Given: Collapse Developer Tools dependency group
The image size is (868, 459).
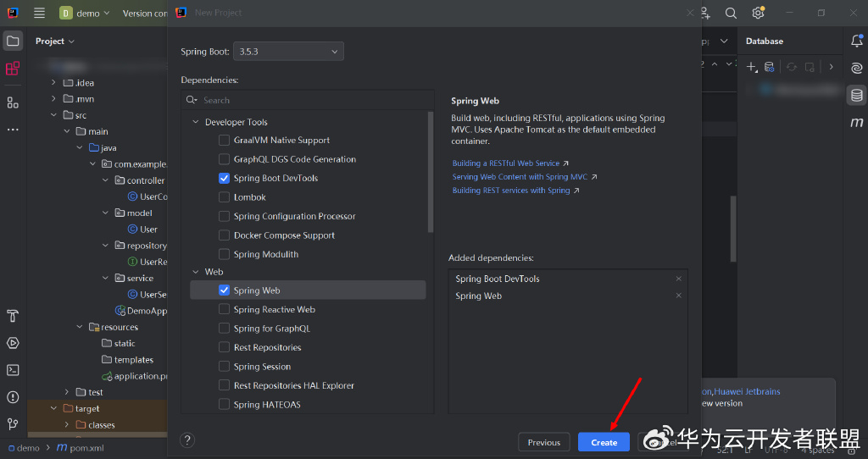Looking at the screenshot, I should [196, 122].
